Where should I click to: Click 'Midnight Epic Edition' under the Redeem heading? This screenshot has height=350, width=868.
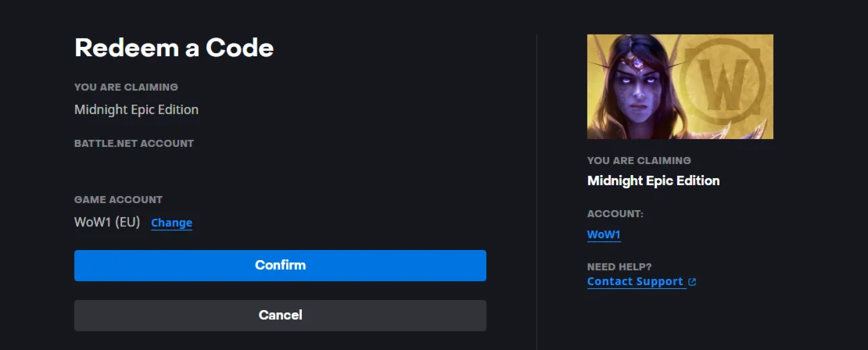136,109
